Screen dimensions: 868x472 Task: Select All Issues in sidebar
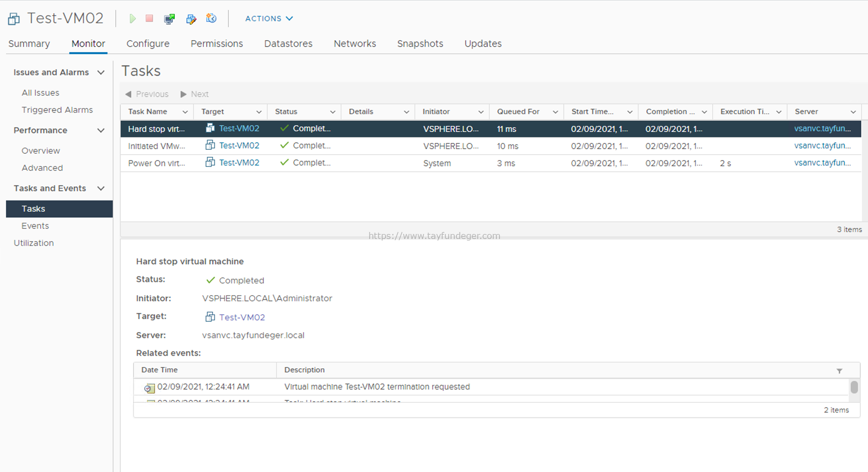tap(41, 93)
